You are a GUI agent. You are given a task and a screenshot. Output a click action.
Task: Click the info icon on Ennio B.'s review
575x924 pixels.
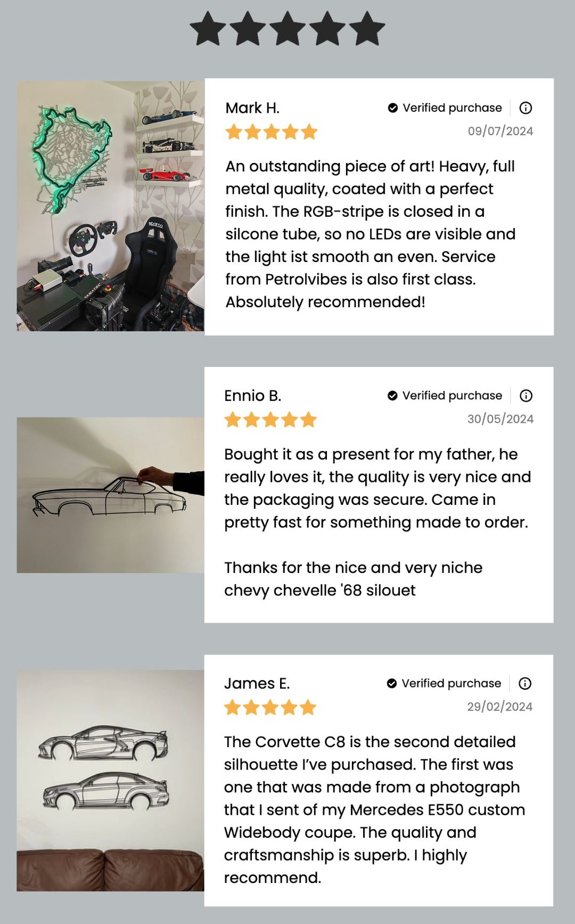[x=526, y=396]
